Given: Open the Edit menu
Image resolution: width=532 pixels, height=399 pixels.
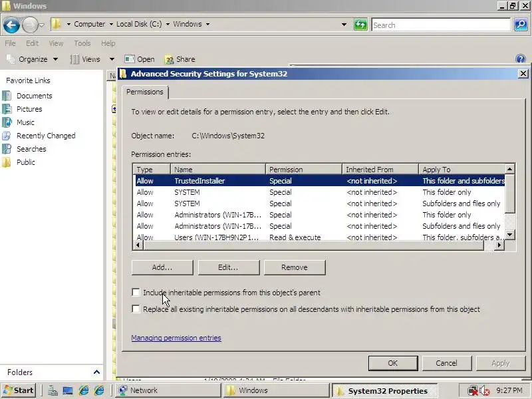Looking at the screenshot, I should (32, 43).
